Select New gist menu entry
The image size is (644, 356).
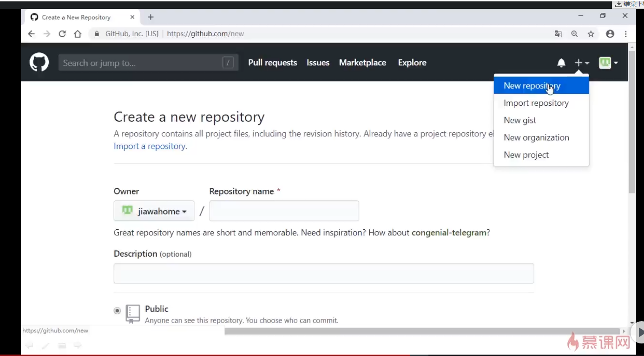coord(541,120)
